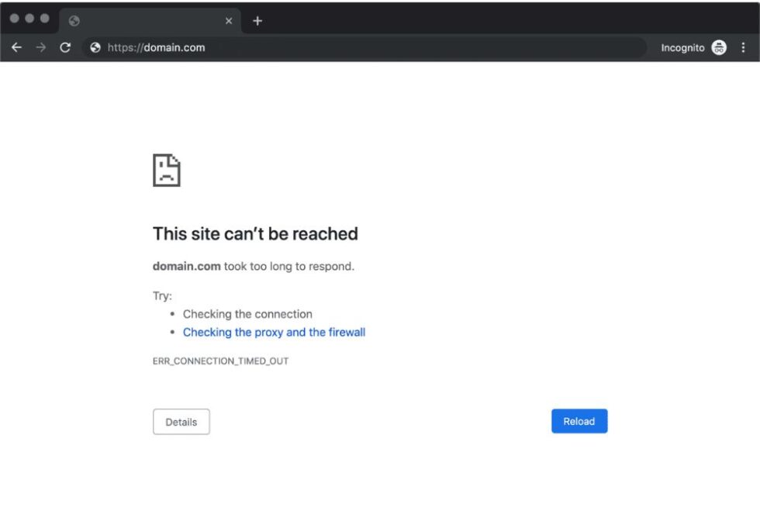Screen dimensions: 760x532
Task: Select the active tab with the globe favicon
Action: 140,21
